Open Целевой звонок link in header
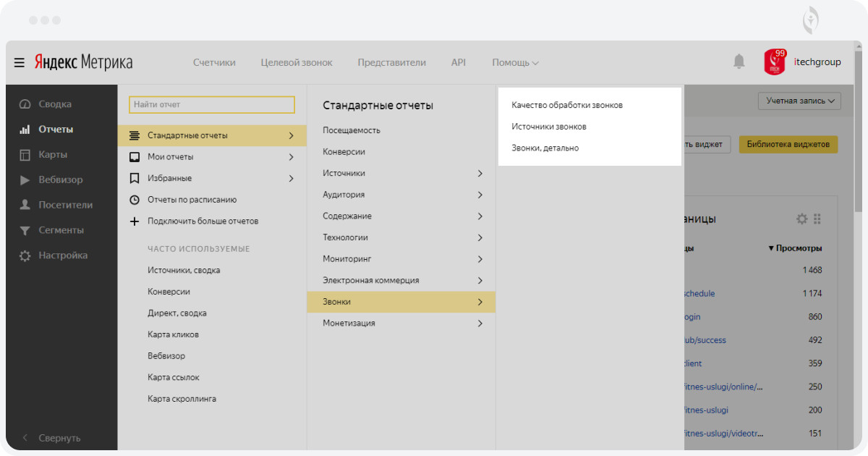The width and height of the screenshot is (868, 456). tap(297, 63)
